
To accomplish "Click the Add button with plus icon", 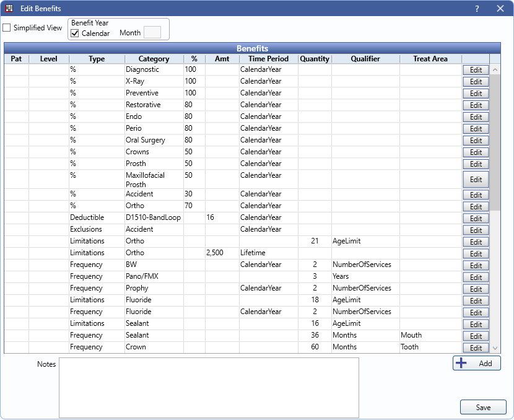I will [476, 364].
